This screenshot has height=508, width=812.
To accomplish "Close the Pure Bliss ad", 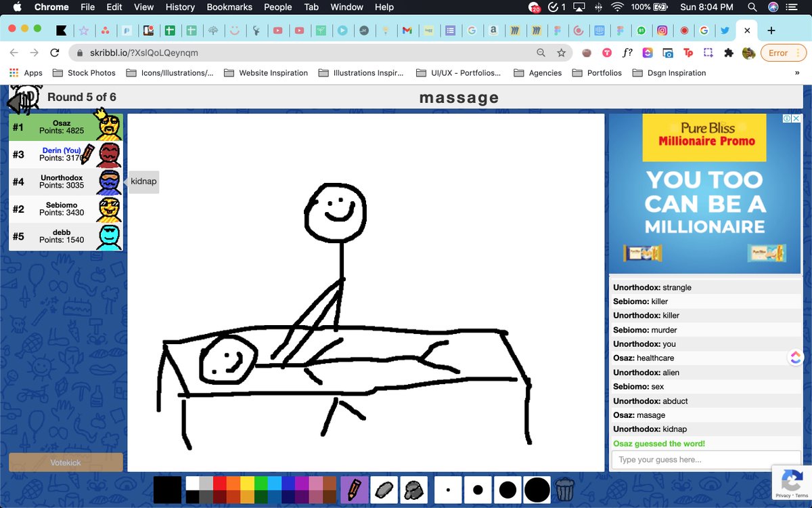I will point(796,119).
